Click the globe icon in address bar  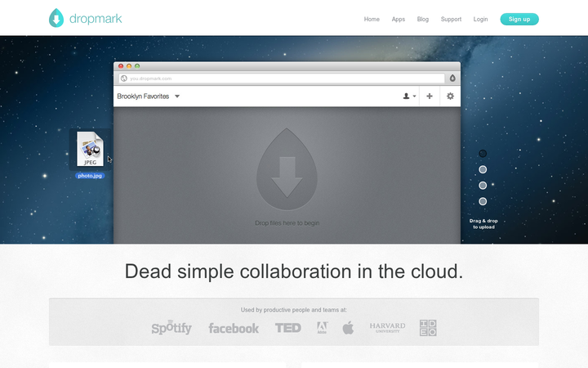[x=124, y=79]
